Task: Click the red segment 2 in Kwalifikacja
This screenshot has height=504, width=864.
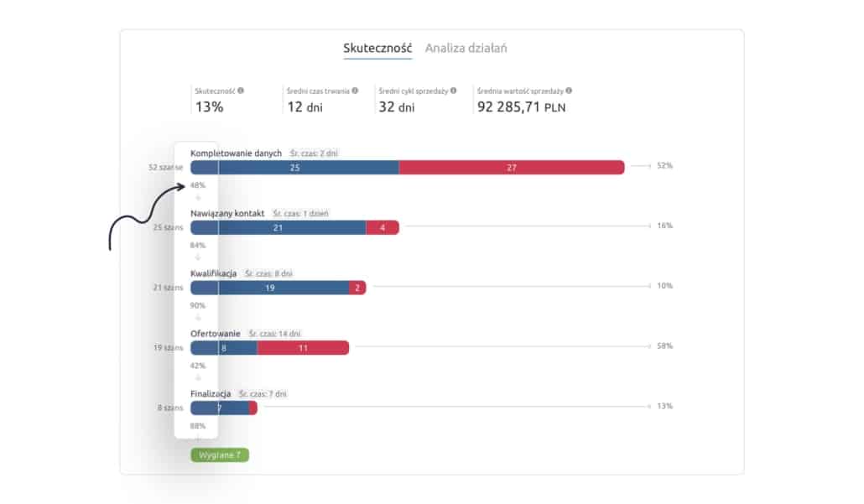Action: point(357,288)
